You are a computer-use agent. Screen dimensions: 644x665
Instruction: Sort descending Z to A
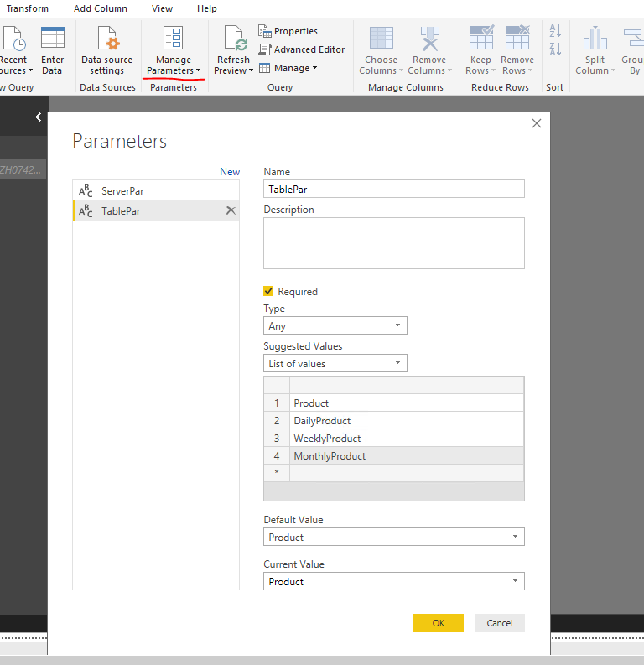pos(555,49)
